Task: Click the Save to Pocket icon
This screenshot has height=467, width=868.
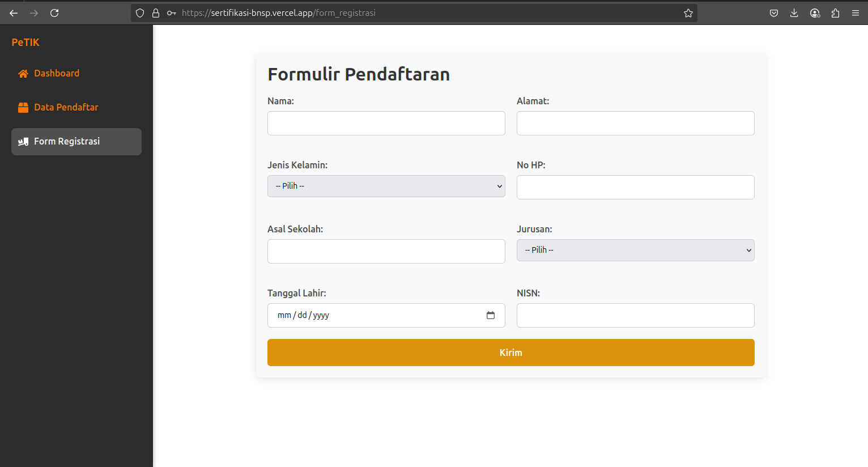Action: [x=773, y=13]
